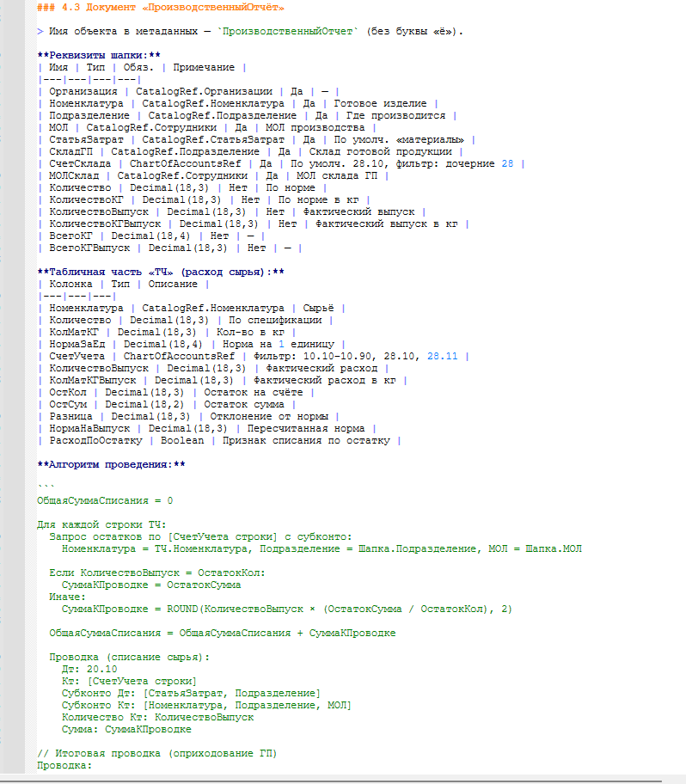Click the 'МОЛ склада ГП' note

337,175
